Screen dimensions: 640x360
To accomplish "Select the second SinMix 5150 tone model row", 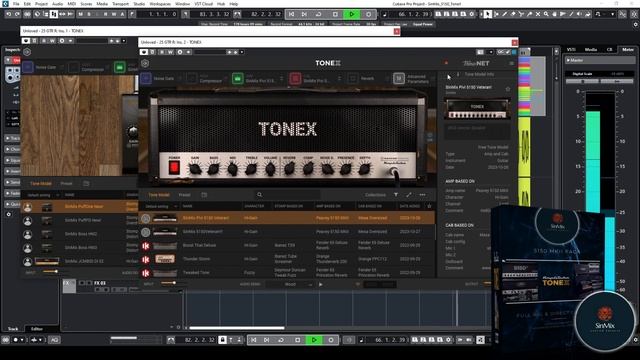I will click(x=287, y=232).
